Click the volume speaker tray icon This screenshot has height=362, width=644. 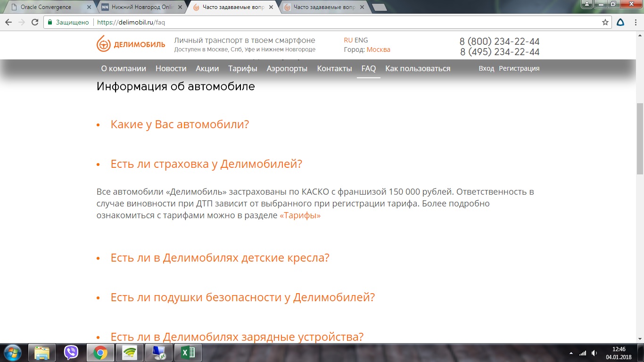pos(594,353)
